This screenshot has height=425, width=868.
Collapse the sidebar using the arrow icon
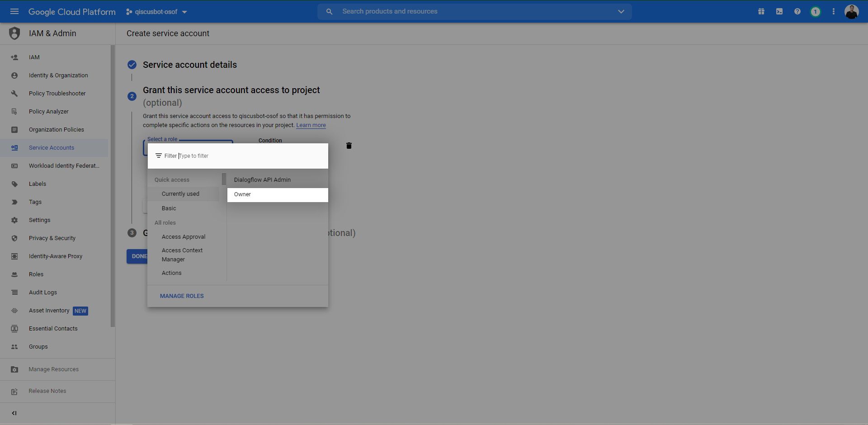tap(14, 413)
